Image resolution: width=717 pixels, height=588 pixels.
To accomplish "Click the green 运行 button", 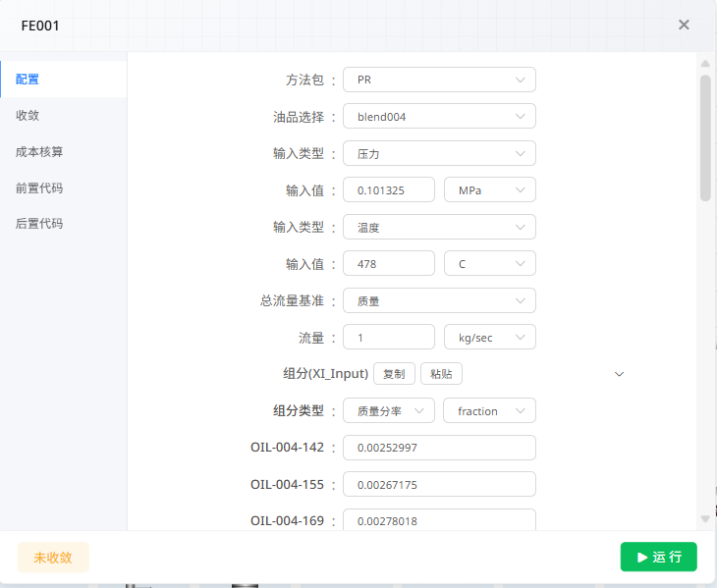I will 658,557.
